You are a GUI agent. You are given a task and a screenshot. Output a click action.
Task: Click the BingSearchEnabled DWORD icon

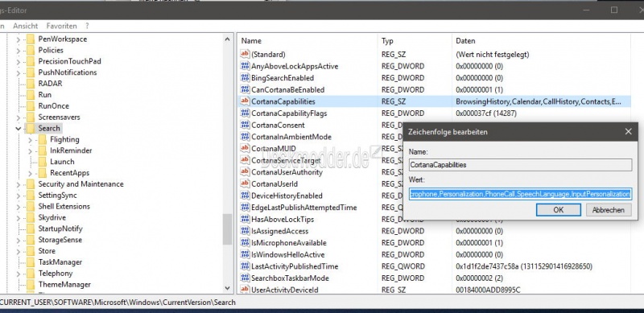point(245,77)
